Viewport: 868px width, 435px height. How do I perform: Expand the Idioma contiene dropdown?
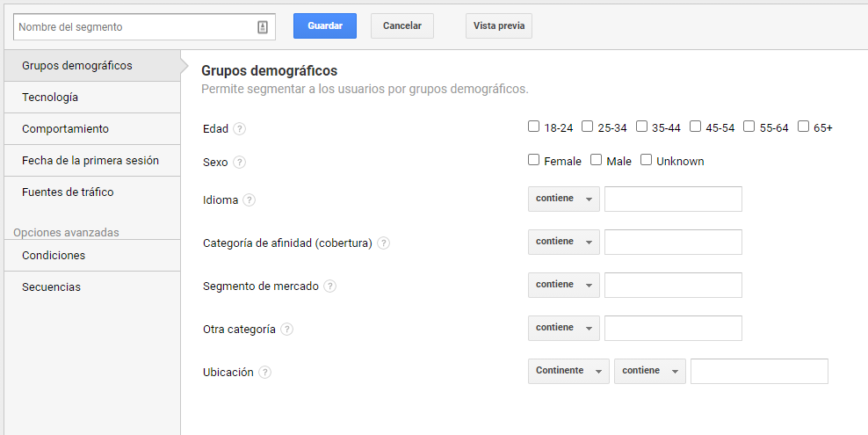(x=563, y=199)
